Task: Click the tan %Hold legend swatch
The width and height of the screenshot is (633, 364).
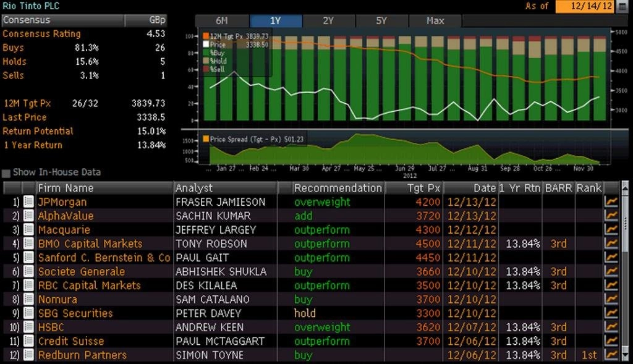Action: click(206, 61)
